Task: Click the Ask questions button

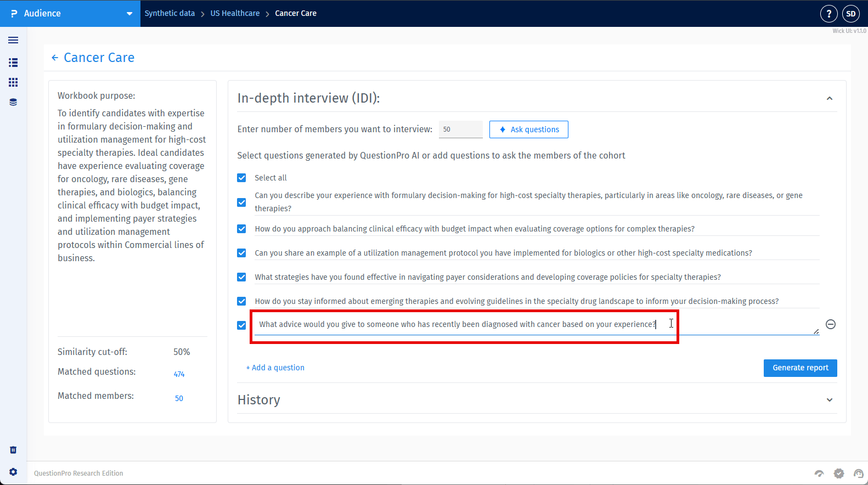Action: tap(529, 129)
